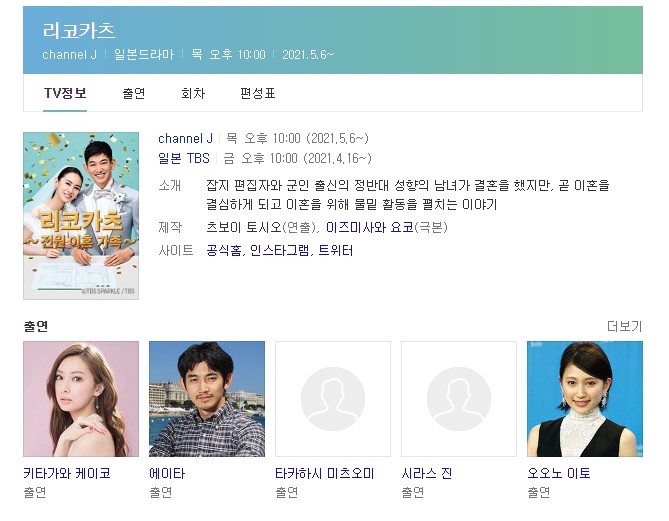Image resolution: width=669 pixels, height=521 pixels.
Task: Open the 편성표 tab
Action: pos(257,93)
